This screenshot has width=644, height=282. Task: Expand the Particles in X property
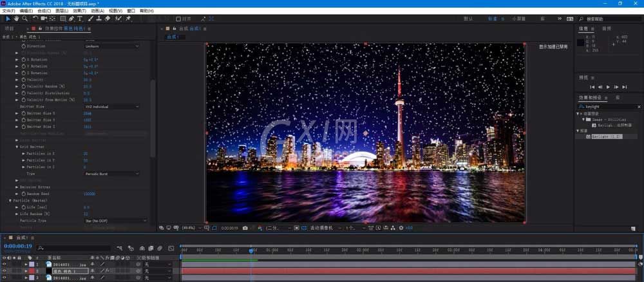[23, 153]
